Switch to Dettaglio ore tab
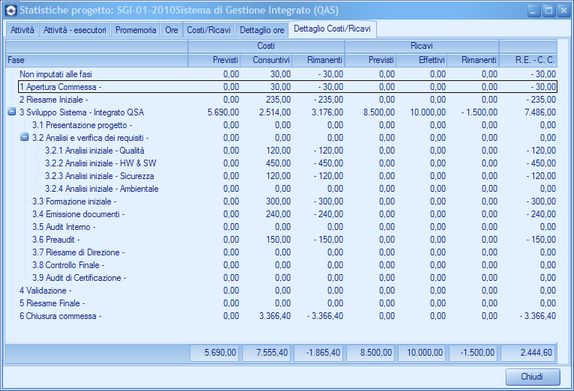The image size is (574, 391). click(262, 30)
